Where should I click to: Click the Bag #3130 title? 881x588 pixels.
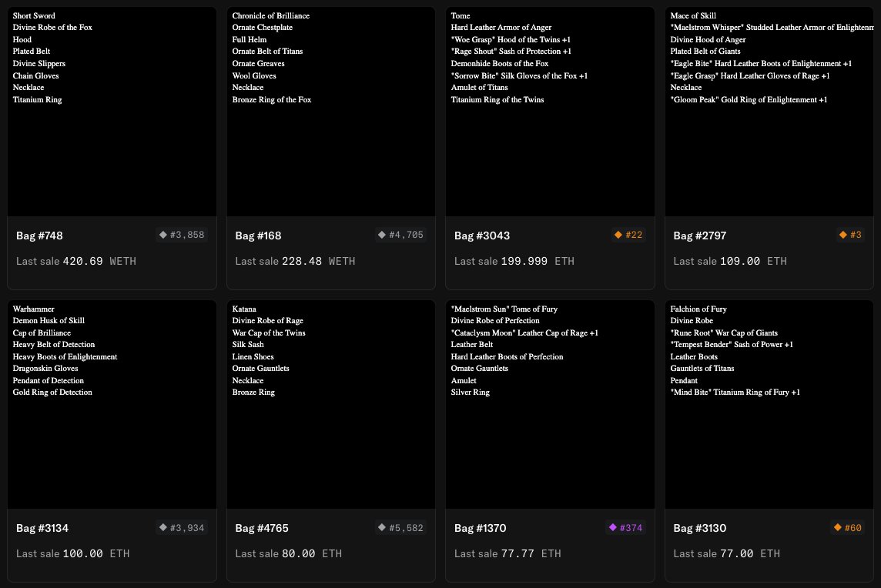point(700,529)
